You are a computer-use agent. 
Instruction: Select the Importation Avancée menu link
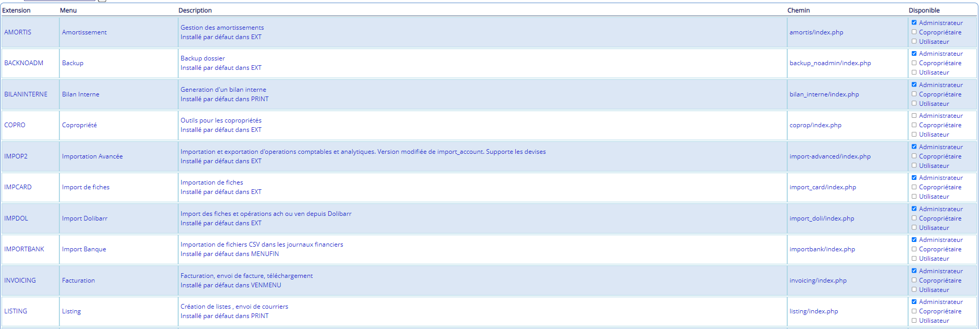92,156
